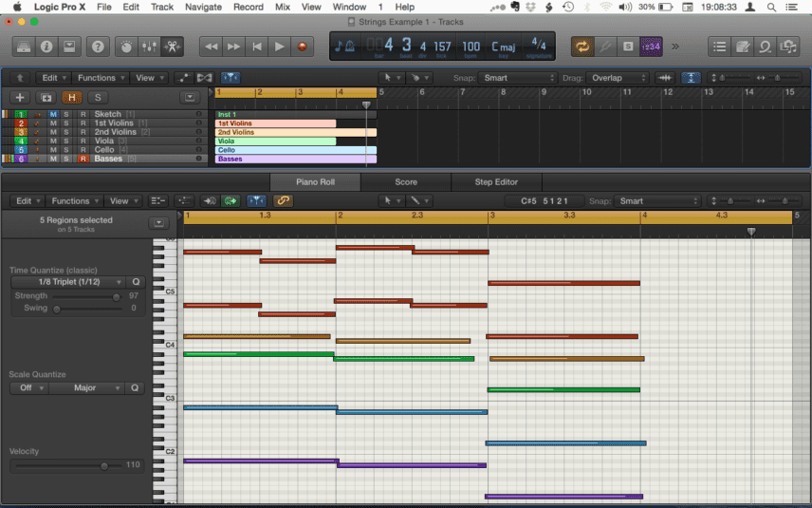Toggle Cycle mode button
Image resolution: width=812 pixels, height=508 pixels.
point(582,47)
